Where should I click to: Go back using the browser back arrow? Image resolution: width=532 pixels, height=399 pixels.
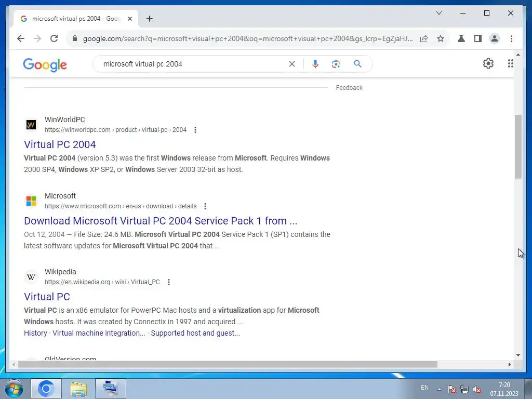[x=21, y=38]
